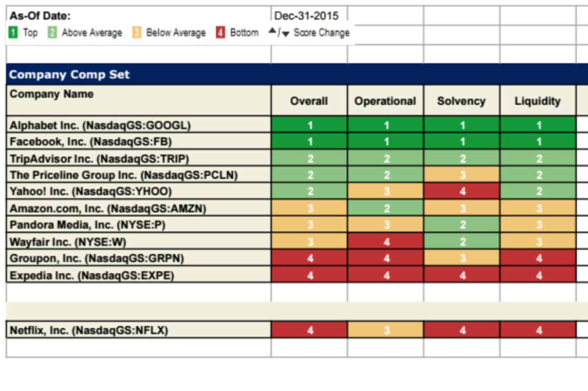This screenshot has width=588, height=391.
Task: Select Expedia Inc. (NasdaqGS:EXPE) row name
Action: pyautogui.click(x=138, y=275)
